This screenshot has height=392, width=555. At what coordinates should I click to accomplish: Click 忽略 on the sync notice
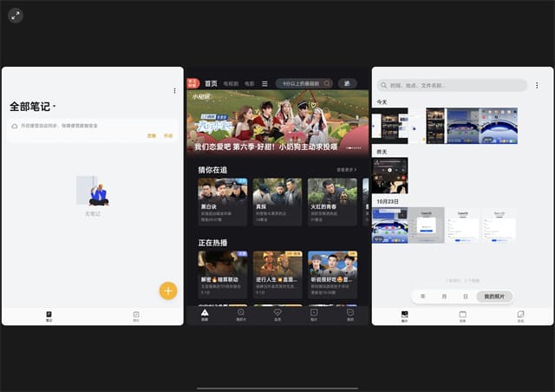152,136
